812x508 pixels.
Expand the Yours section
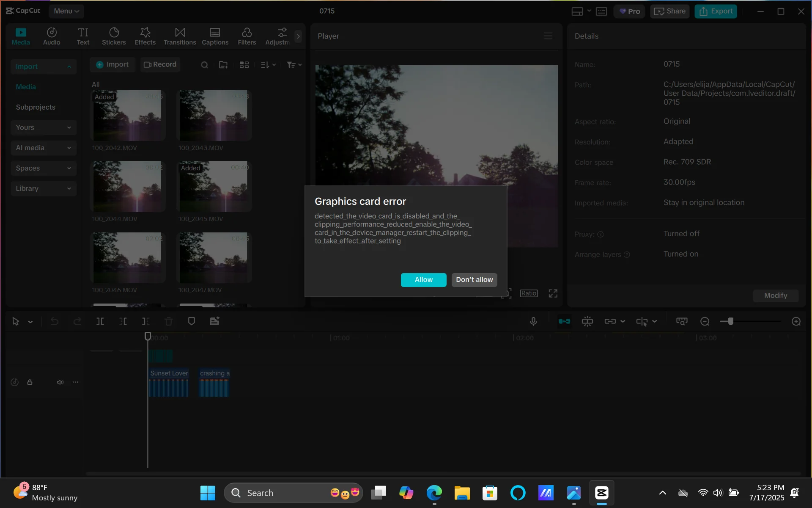coord(44,127)
